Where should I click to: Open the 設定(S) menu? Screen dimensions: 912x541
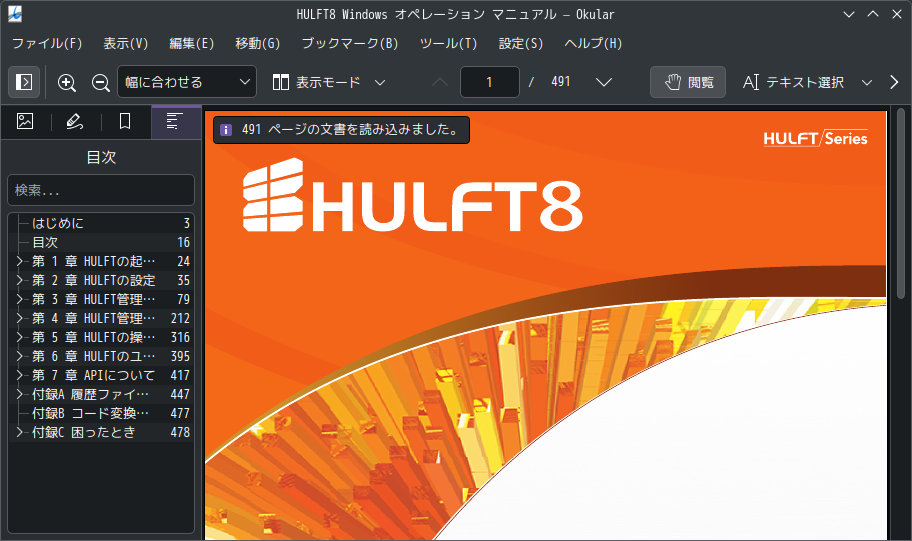point(521,44)
